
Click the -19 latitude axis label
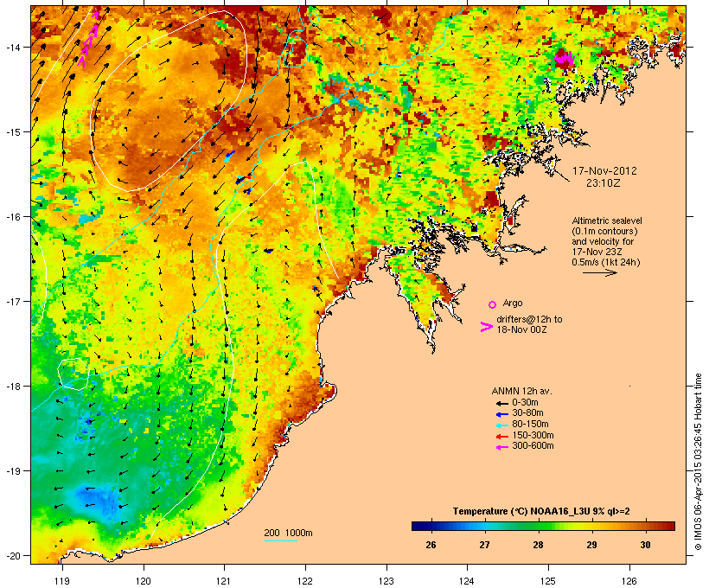click(12, 471)
